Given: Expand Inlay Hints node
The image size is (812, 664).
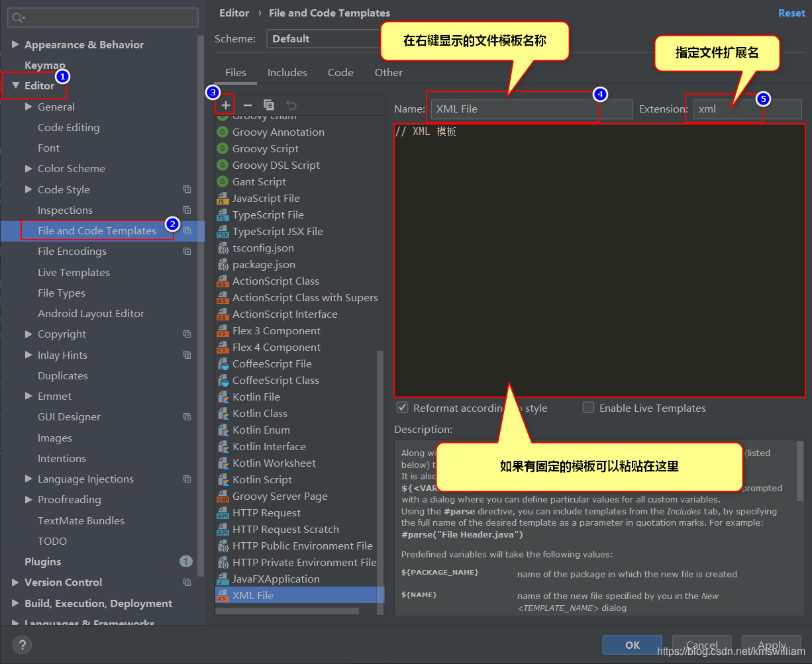Looking at the screenshot, I should (28, 355).
